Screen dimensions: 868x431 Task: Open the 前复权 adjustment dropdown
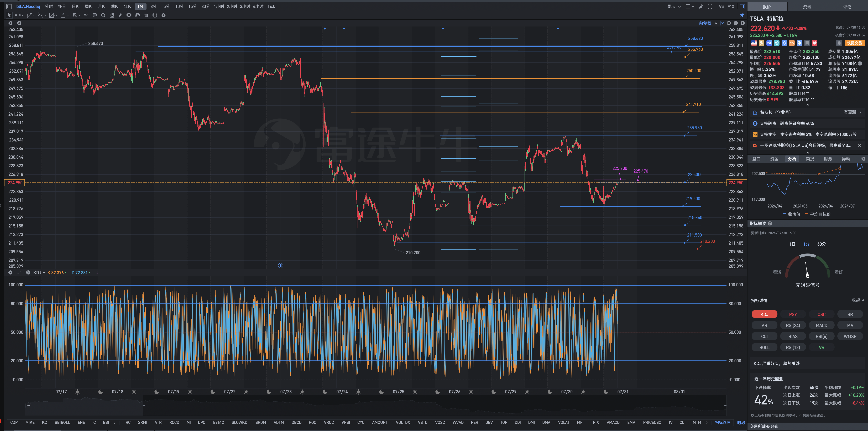tap(708, 23)
